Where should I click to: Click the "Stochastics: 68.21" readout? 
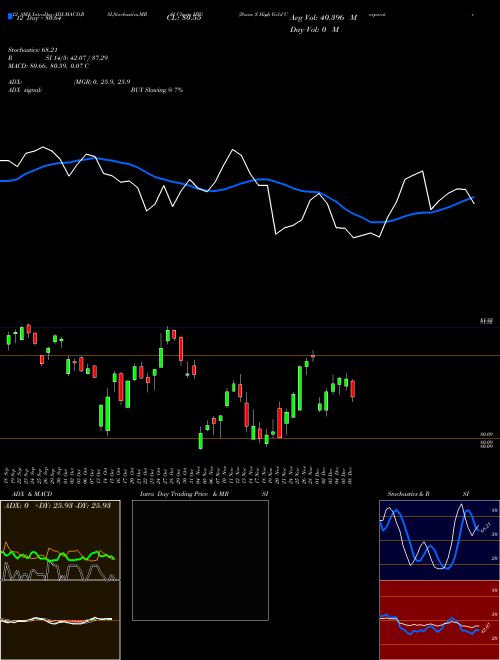33,50
